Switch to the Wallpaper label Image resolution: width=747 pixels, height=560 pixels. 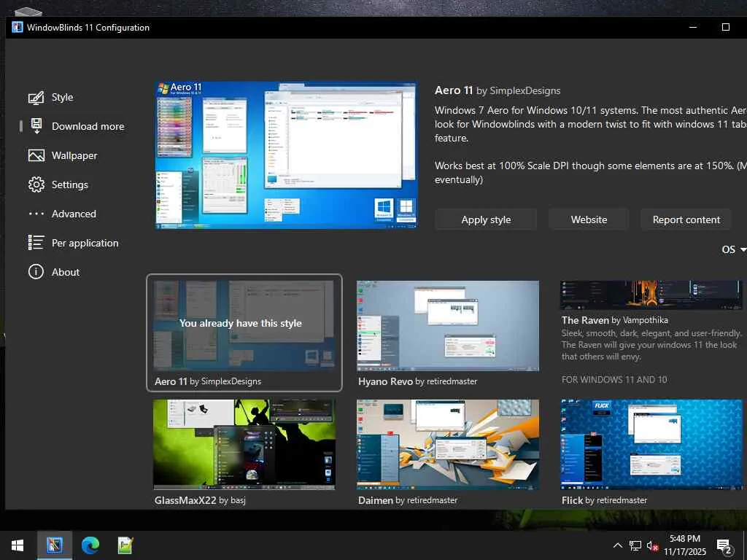(74, 156)
